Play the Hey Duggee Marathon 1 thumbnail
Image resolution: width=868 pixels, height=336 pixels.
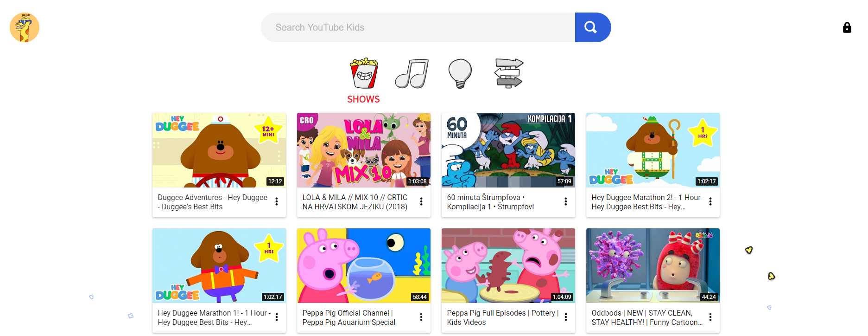219,265
